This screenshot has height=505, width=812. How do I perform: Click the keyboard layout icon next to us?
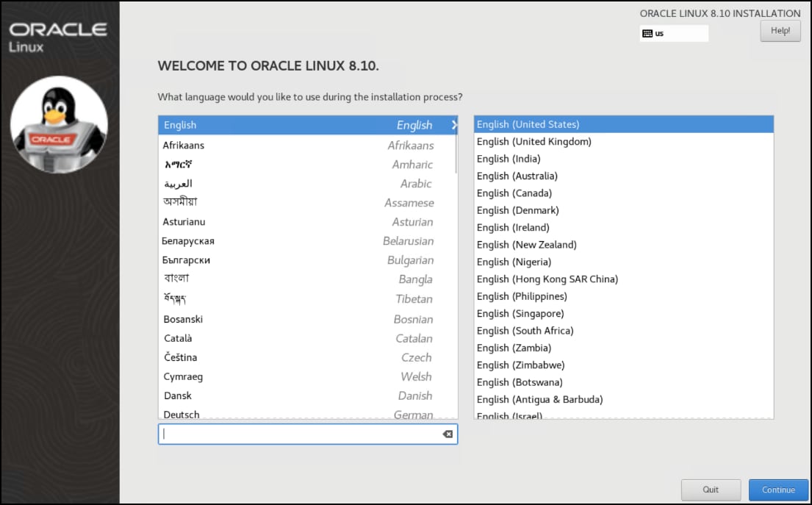pyautogui.click(x=647, y=34)
